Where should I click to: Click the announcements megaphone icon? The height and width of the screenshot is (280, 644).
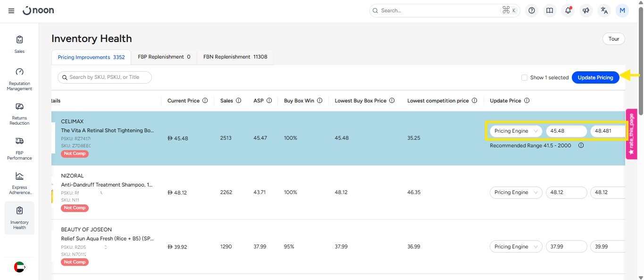[x=586, y=10]
